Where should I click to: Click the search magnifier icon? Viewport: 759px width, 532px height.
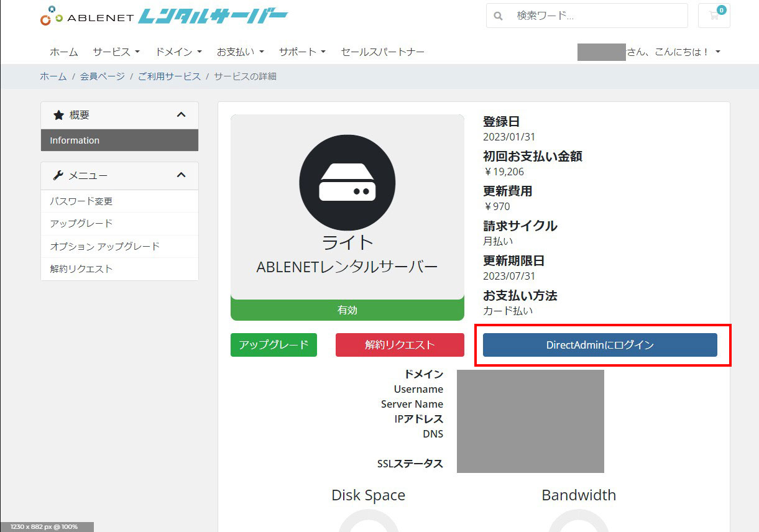[x=498, y=16]
